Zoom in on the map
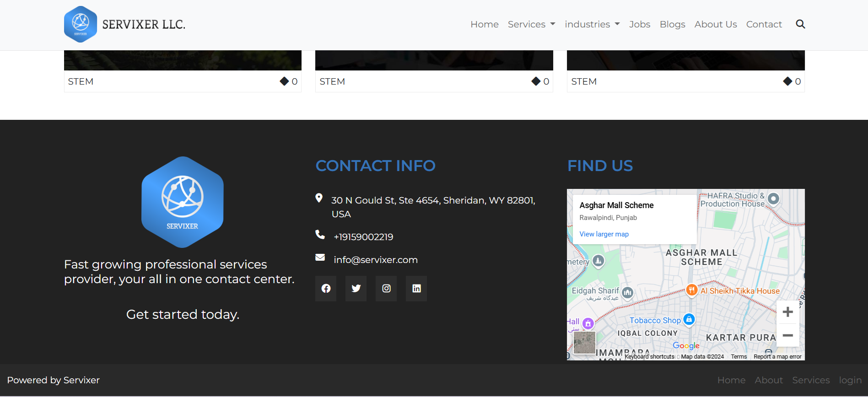 (787, 312)
